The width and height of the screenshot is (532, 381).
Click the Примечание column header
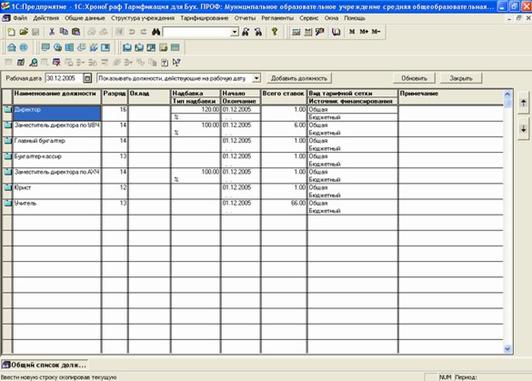pos(451,97)
